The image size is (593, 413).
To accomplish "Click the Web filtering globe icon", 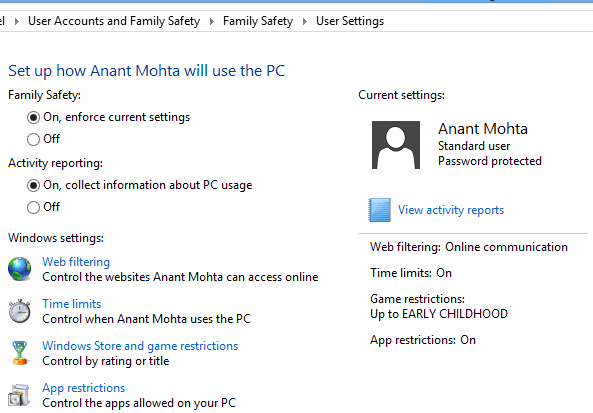I will [20, 269].
